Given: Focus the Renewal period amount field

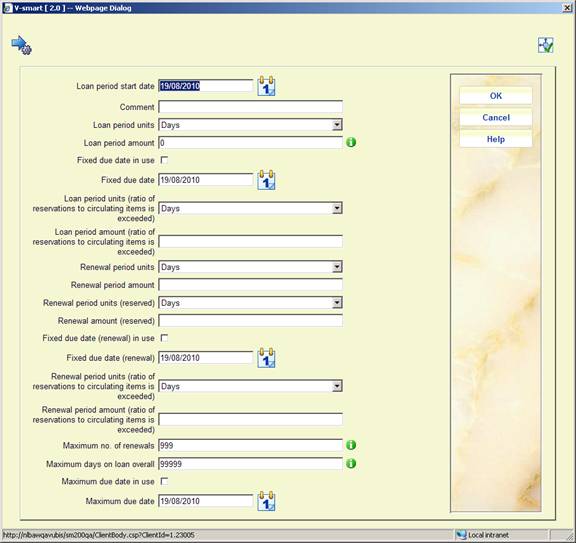Looking at the screenshot, I should coord(250,285).
